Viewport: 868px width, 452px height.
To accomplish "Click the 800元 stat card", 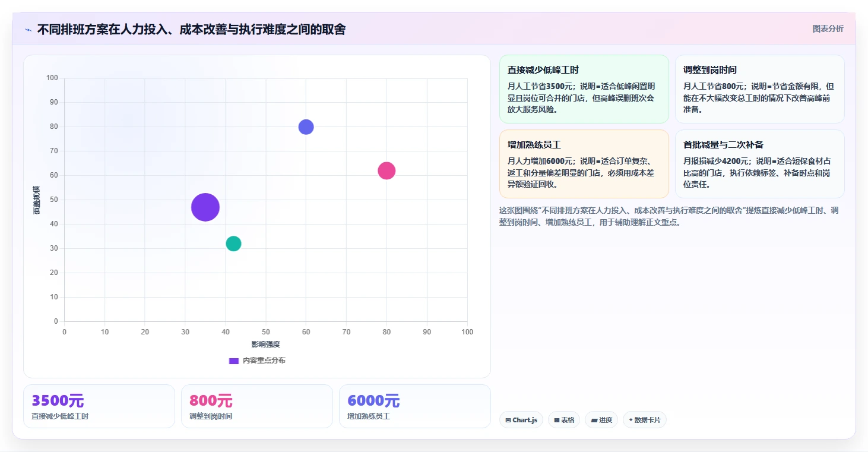I will click(257, 406).
